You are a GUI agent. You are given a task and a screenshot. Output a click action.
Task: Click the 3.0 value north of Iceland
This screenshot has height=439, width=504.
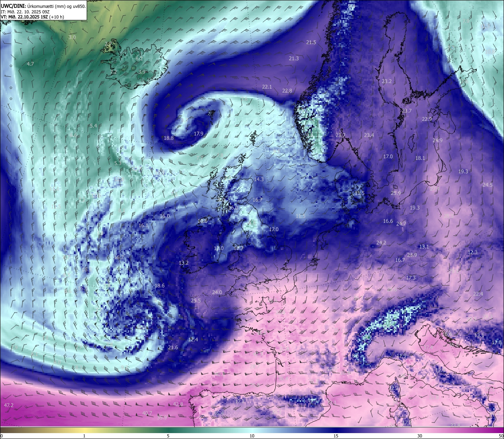tap(72, 37)
